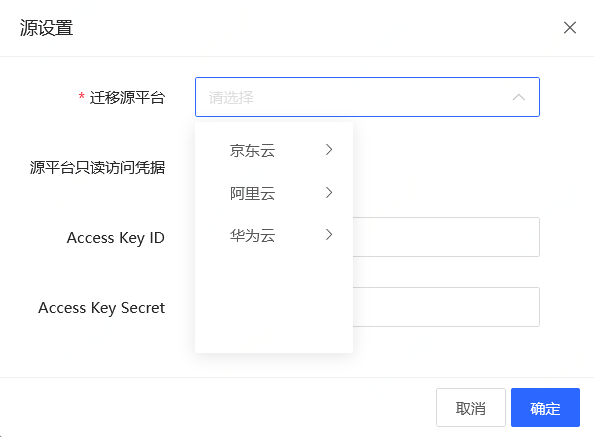Click the Access Key ID label

pos(116,238)
